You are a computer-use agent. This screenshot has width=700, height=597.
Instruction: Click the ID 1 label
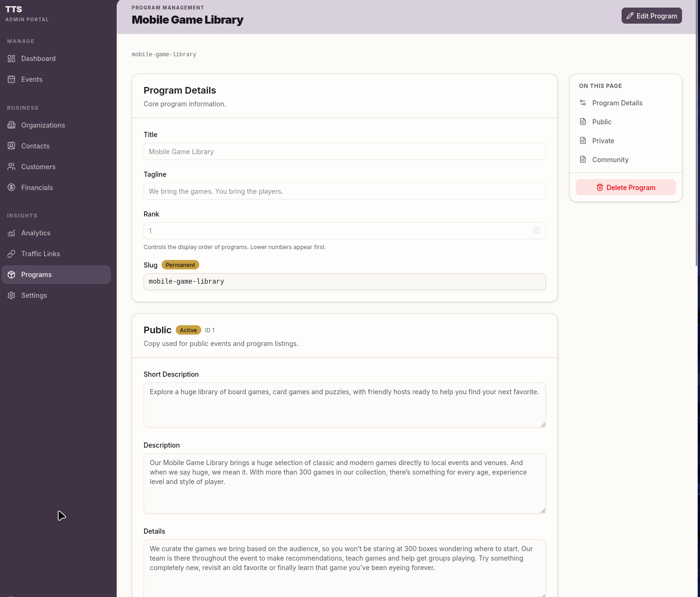point(210,330)
